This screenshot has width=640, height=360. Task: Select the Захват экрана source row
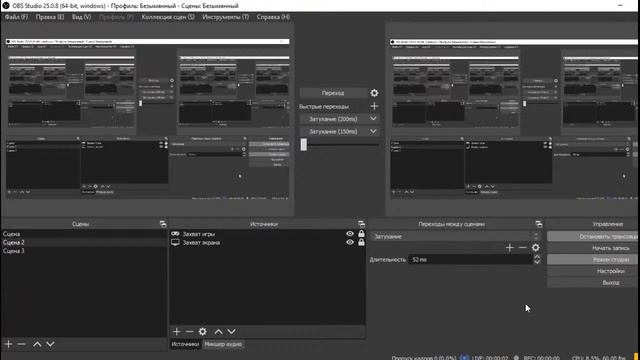coord(267,242)
